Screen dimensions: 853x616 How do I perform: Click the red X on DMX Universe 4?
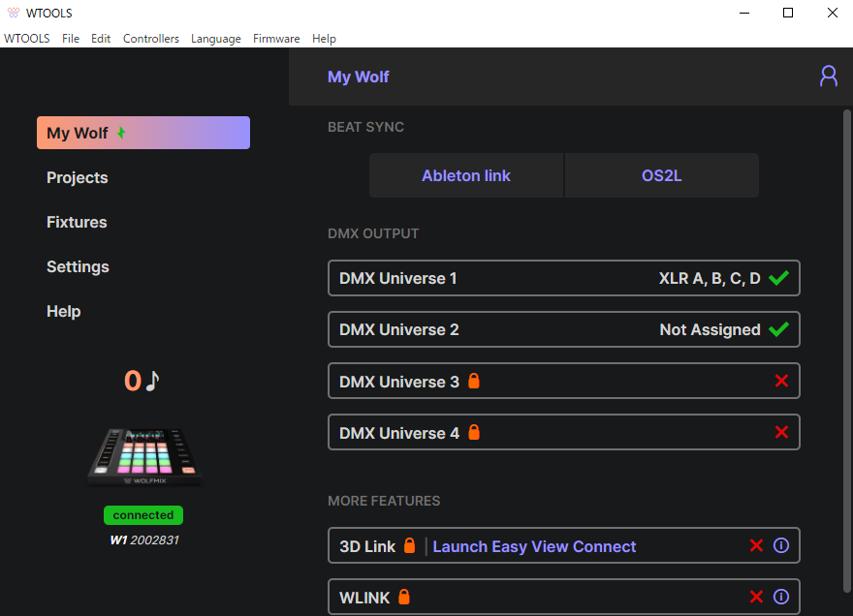tap(781, 432)
